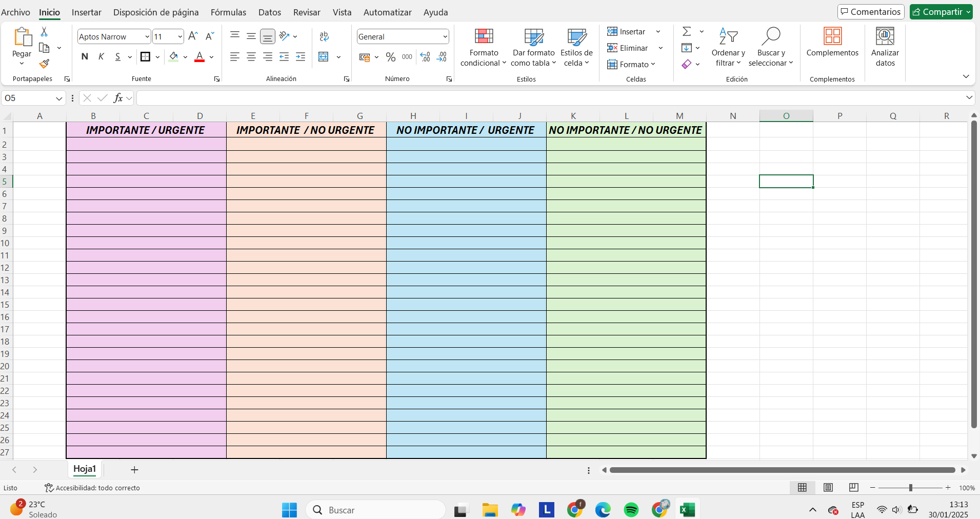Image resolution: width=980 pixels, height=519 pixels.
Task: Open the Archivo menu
Action: click(x=15, y=12)
